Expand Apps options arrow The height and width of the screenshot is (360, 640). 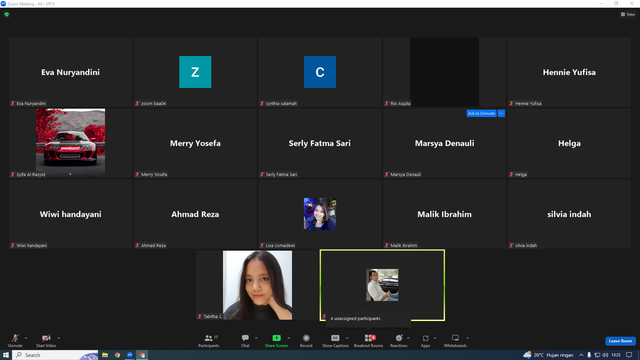(435, 338)
